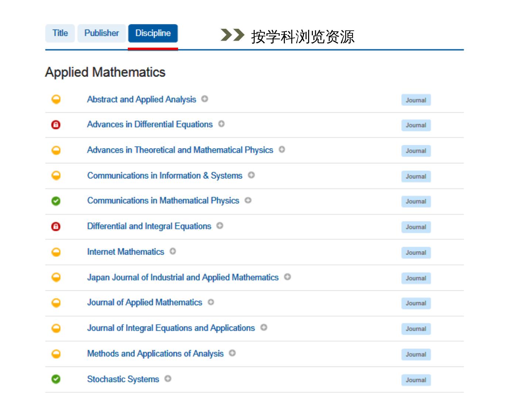Open Abstract and Applied Analysis journal
The width and height of the screenshot is (532, 399).
pyautogui.click(x=141, y=99)
